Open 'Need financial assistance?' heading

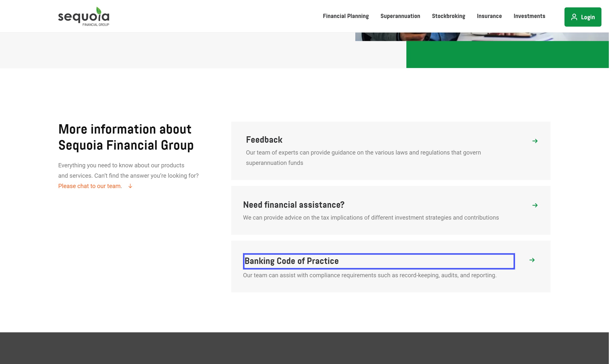tap(293, 205)
